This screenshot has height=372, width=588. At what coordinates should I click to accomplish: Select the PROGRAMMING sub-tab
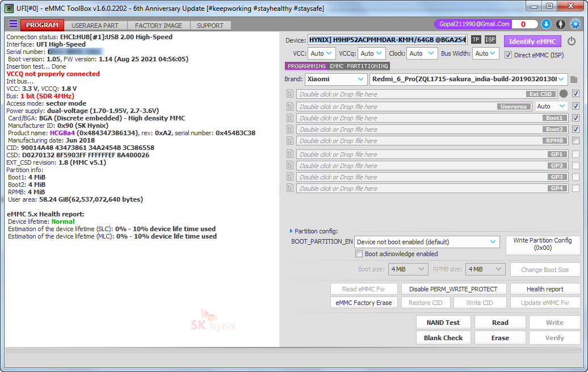306,66
